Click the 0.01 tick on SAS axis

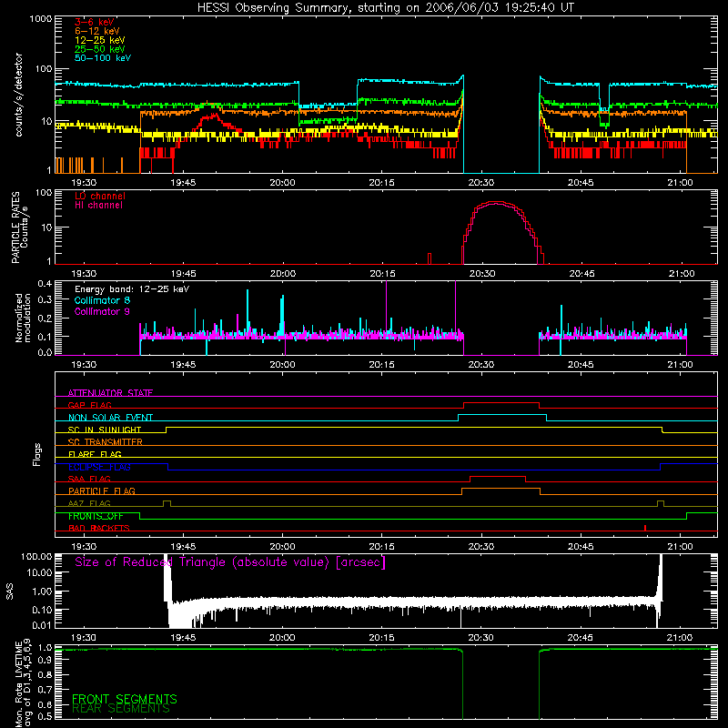click(x=42, y=625)
